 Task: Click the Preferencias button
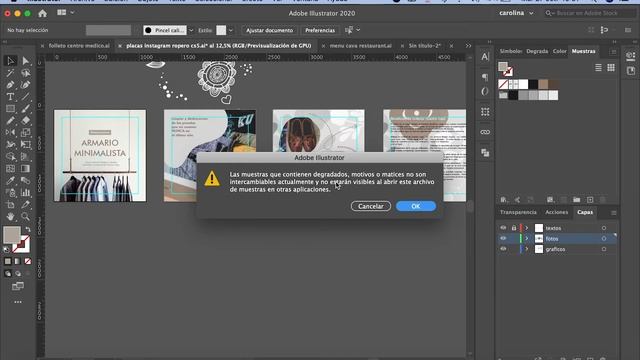[320, 30]
